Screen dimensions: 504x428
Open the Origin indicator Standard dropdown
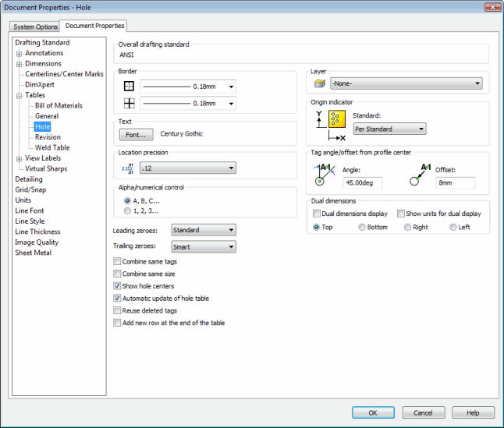[389, 129]
